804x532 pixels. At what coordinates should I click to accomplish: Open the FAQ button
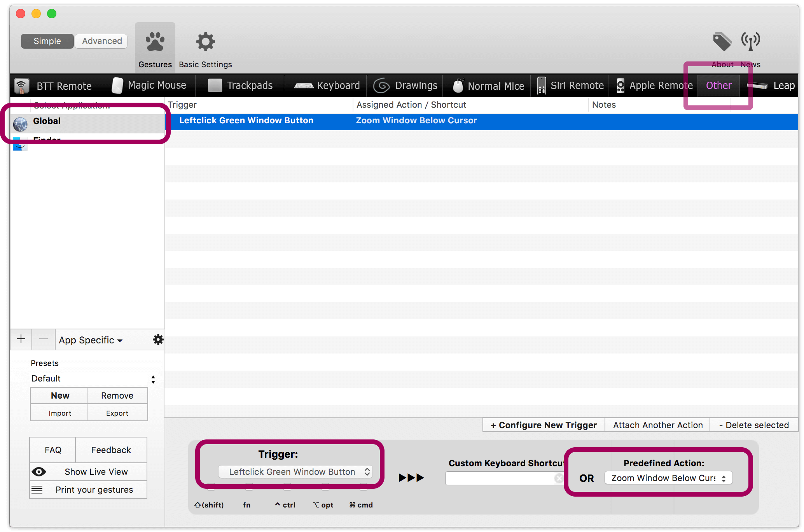pos(53,450)
